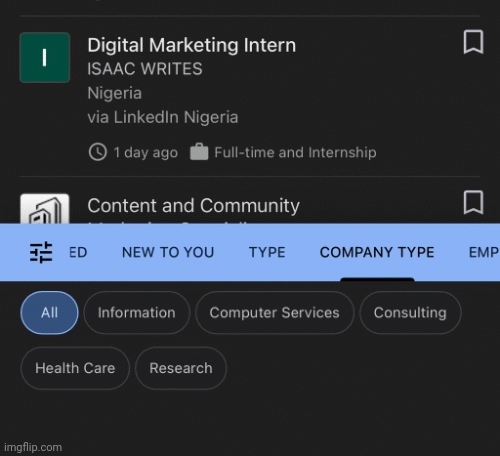This screenshot has height=456, width=500.
Task: Enable the Health Care filter chip
Action: [x=75, y=368]
